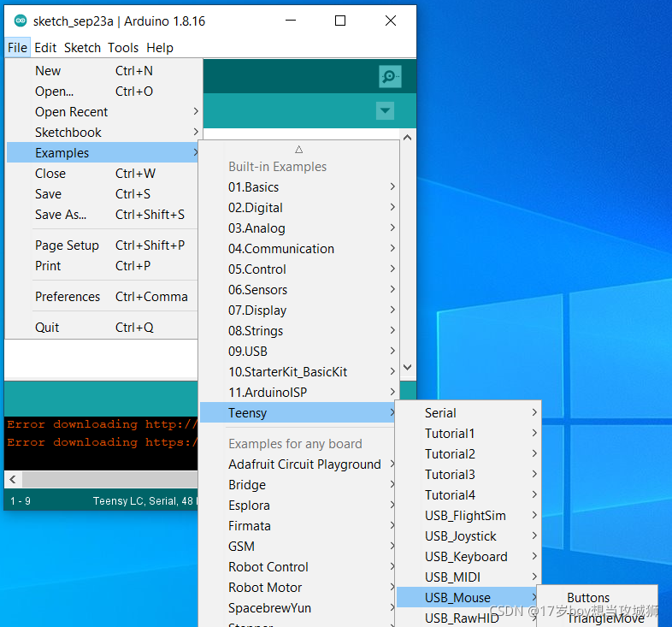Click the Arduino logo in the title bar
The height and width of the screenshot is (627, 672).
point(21,21)
